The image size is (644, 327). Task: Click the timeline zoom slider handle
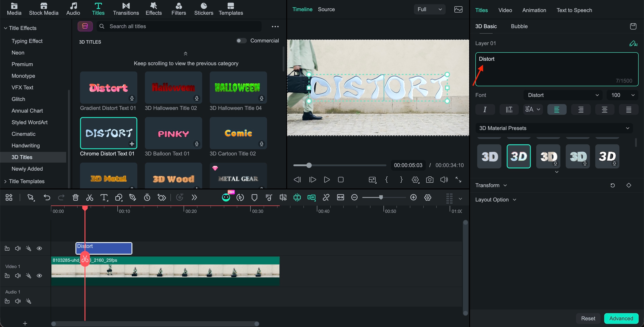point(381,198)
